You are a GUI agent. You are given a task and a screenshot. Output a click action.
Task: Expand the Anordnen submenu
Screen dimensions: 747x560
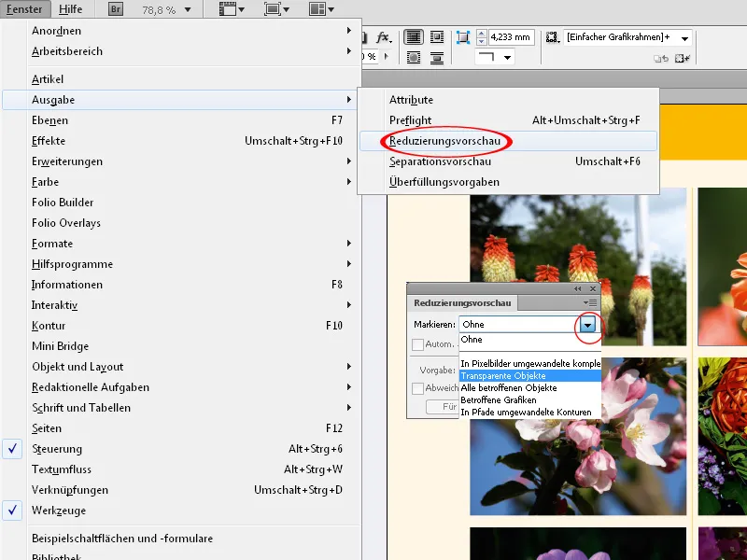tap(181, 31)
